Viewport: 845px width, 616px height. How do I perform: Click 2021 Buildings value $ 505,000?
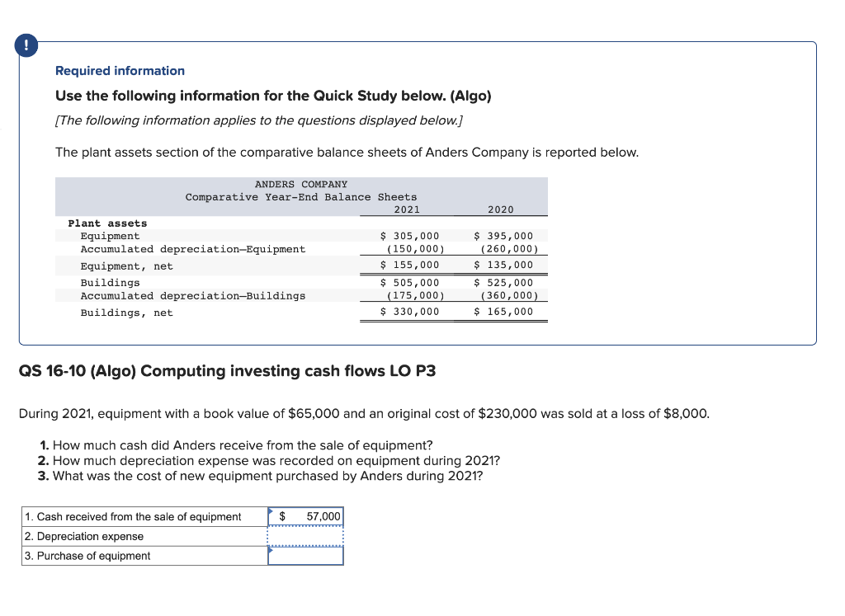click(409, 283)
